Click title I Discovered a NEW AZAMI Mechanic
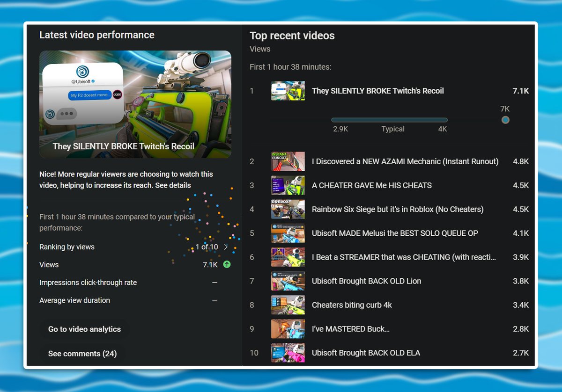Viewport: 562px width, 392px height. [x=405, y=161]
